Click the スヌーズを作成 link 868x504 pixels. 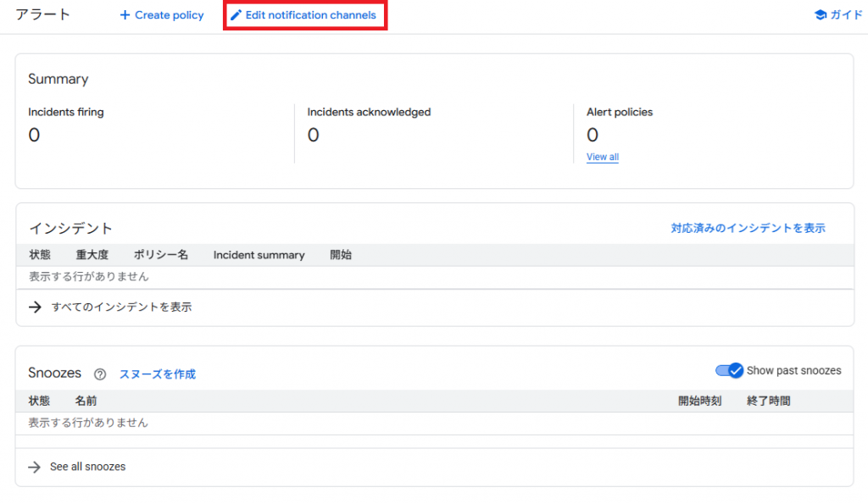[x=157, y=374]
